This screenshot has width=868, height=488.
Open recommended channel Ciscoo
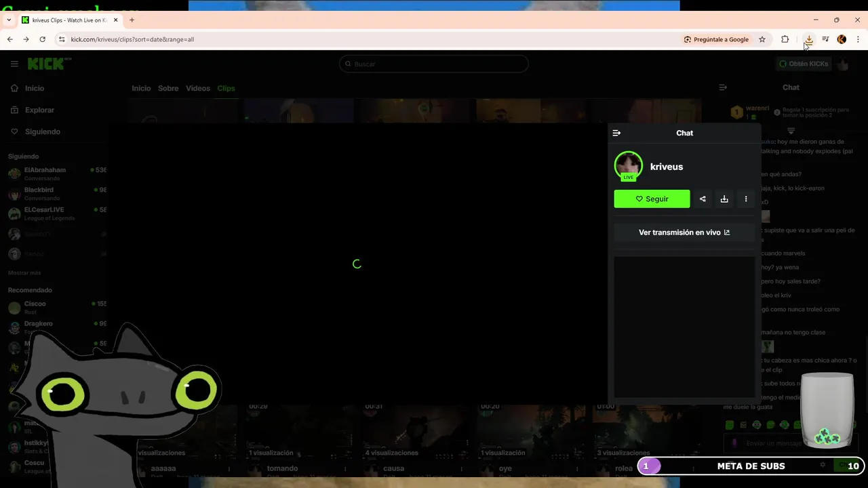[57, 308]
